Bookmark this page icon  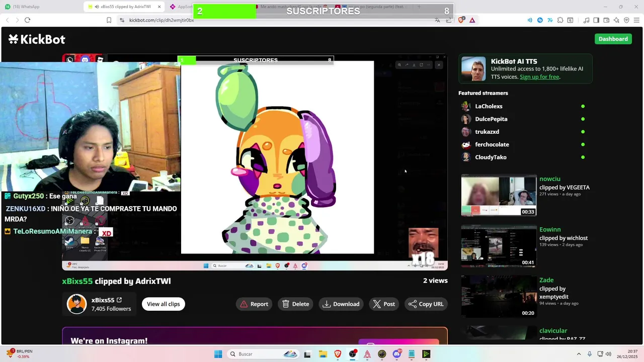coord(109,20)
